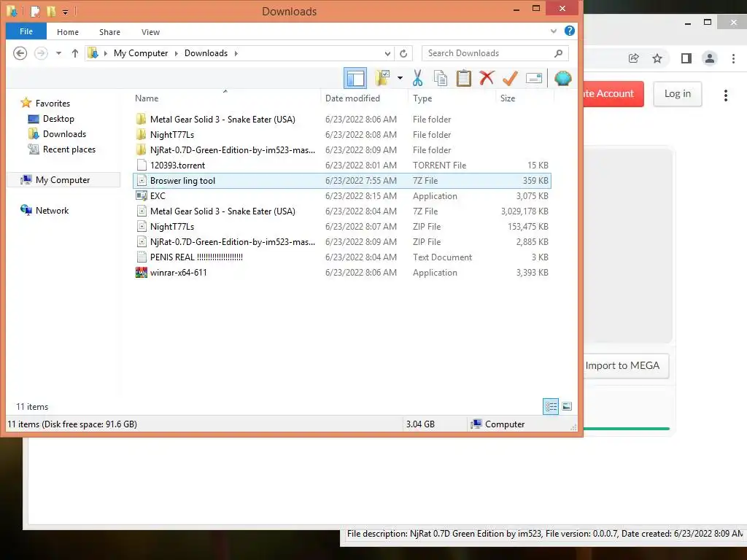Click the Rename label icon in toolbar
This screenshot has height=560, width=747.
click(533, 78)
